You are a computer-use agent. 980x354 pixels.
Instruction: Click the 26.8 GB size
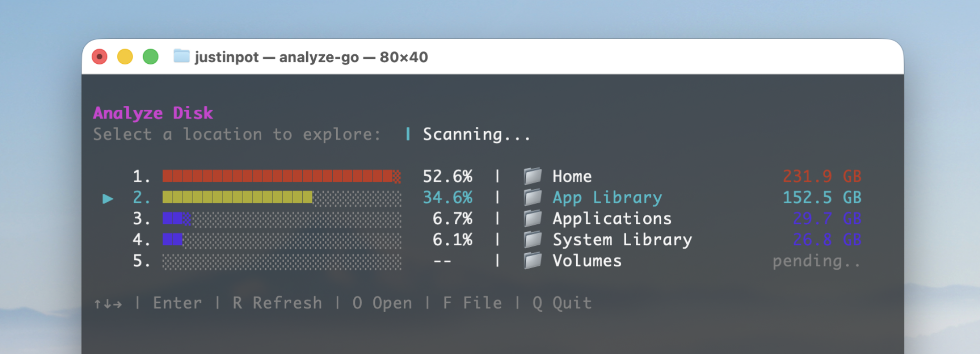point(827,239)
